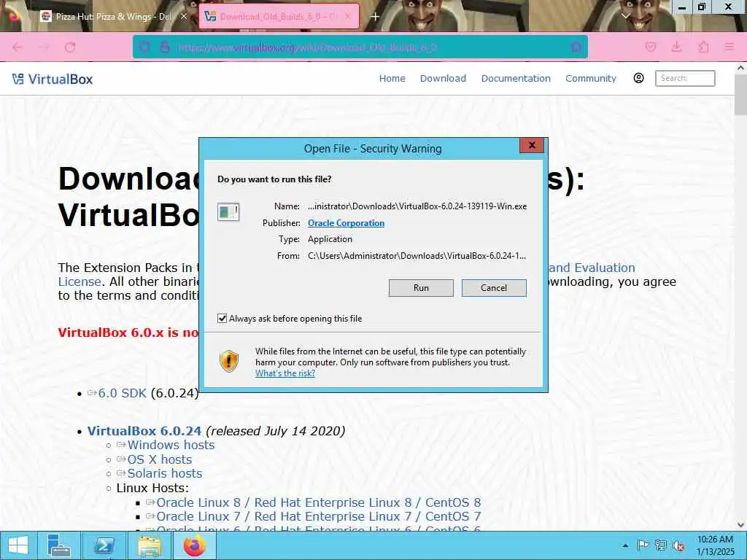This screenshot has height=560, width=747.
Task: Close the Pizza Hut tab
Action: click(x=184, y=16)
